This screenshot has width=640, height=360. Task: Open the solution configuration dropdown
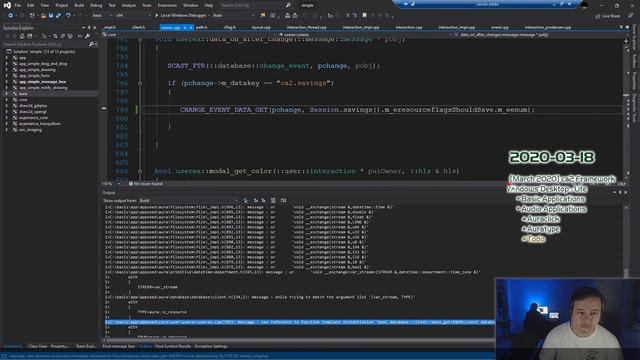point(102,16)
